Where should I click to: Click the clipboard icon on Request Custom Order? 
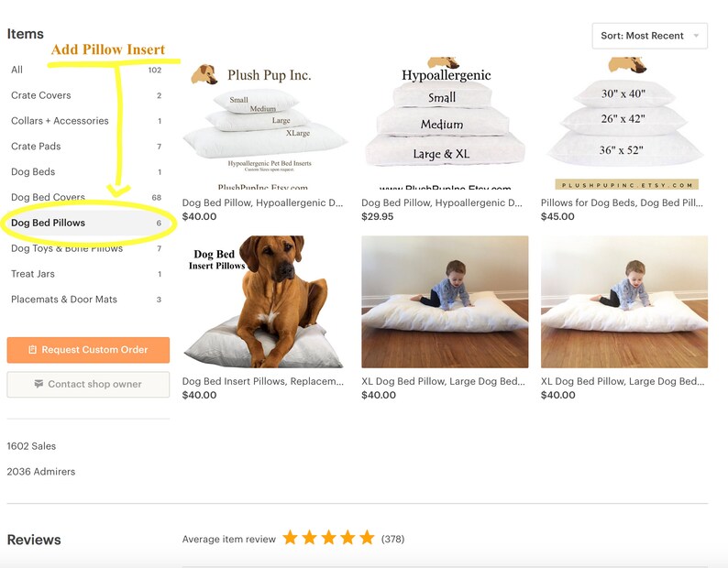[32, 349]
